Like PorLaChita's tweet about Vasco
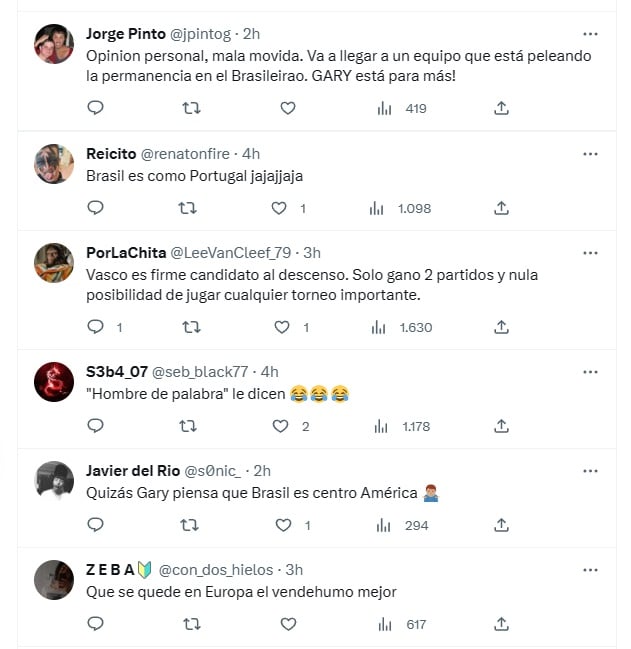 [281, 327]
